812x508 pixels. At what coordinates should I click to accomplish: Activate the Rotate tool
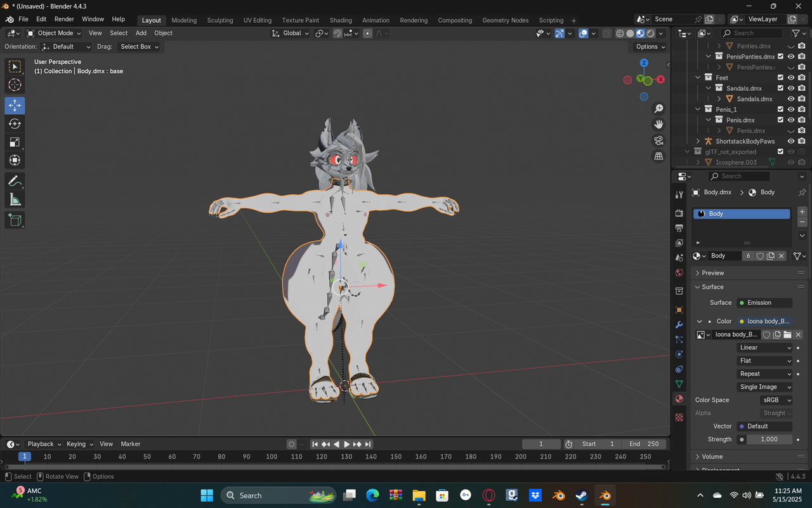[x=15, y=124]
